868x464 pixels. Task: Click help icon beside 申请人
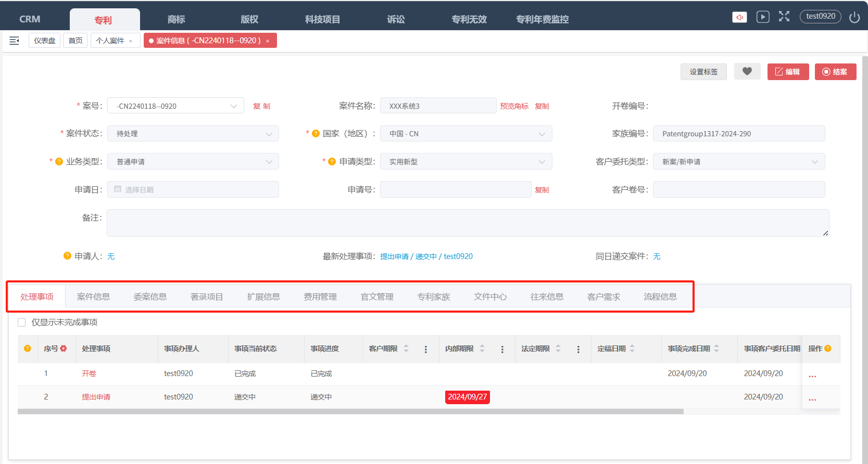pyautogui.click(x=67, y=256)
